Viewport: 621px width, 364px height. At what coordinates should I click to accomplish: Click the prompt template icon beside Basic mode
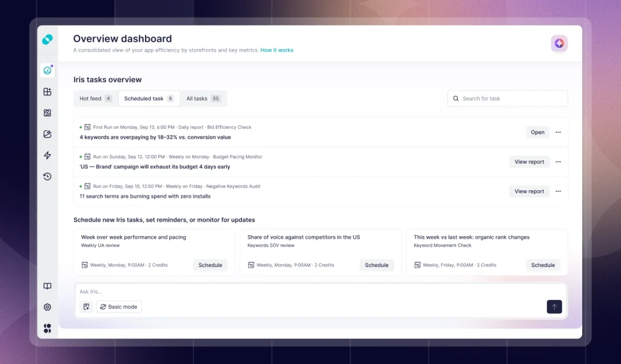(86, 306)
